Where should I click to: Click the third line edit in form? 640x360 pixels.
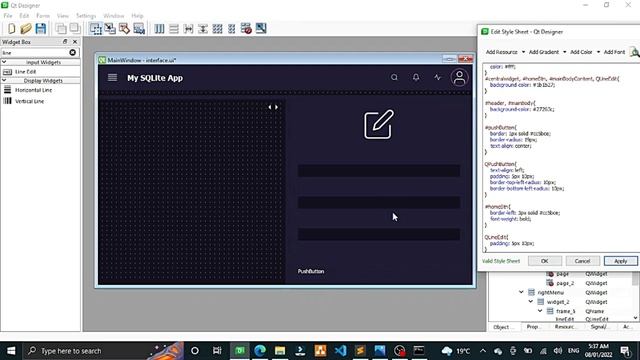coord(379,234)
